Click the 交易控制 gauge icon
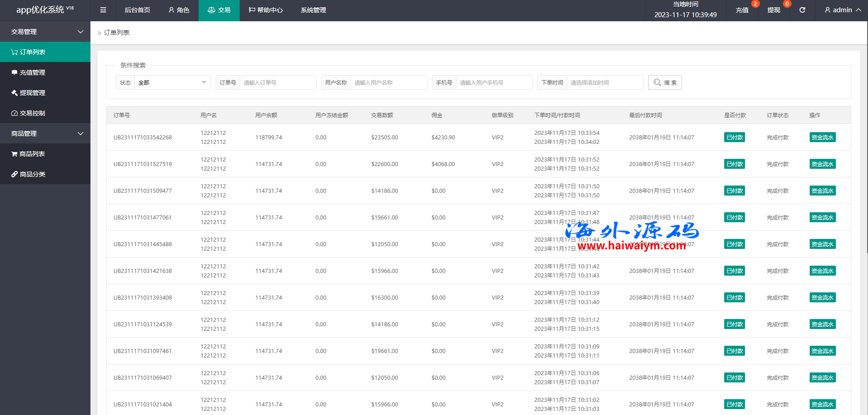 coord(14,113)
